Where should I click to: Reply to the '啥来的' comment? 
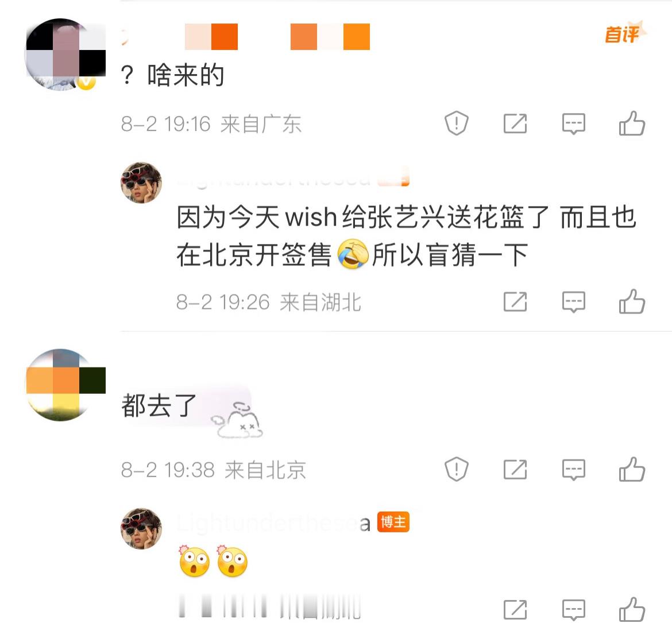point(573,123)
